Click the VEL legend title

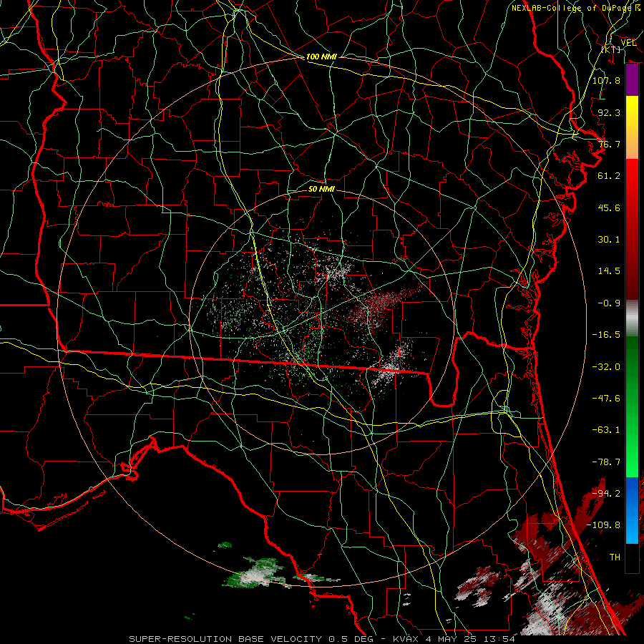pos(628,42)
